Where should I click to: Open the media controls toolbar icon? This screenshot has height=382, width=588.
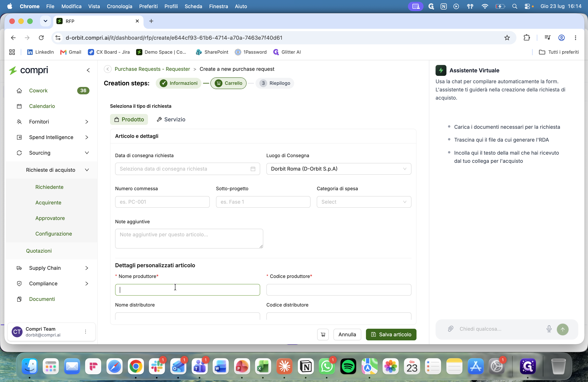click(x=547, y=38)
